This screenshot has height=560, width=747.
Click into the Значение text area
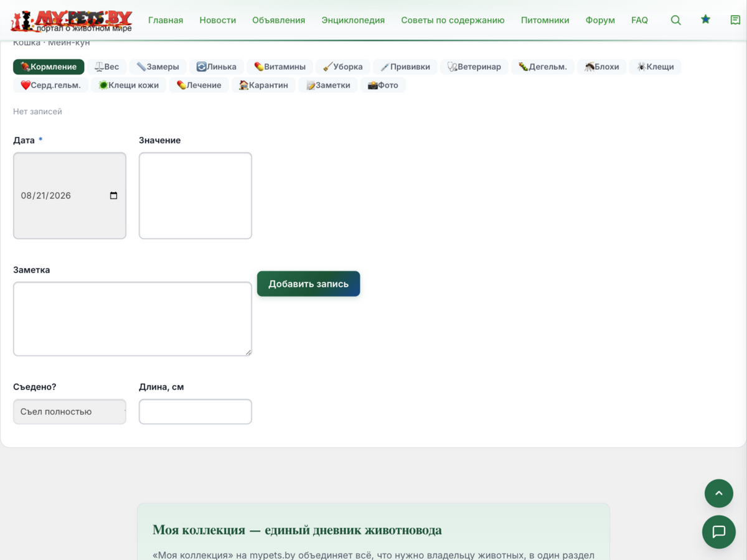click(195, 195)
